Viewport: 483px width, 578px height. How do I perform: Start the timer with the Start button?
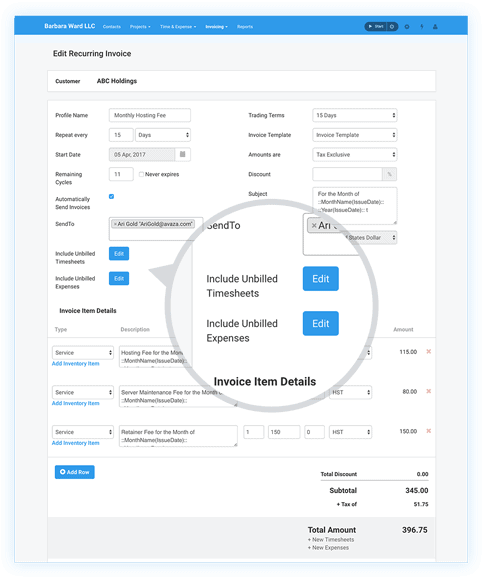point(375,27)
